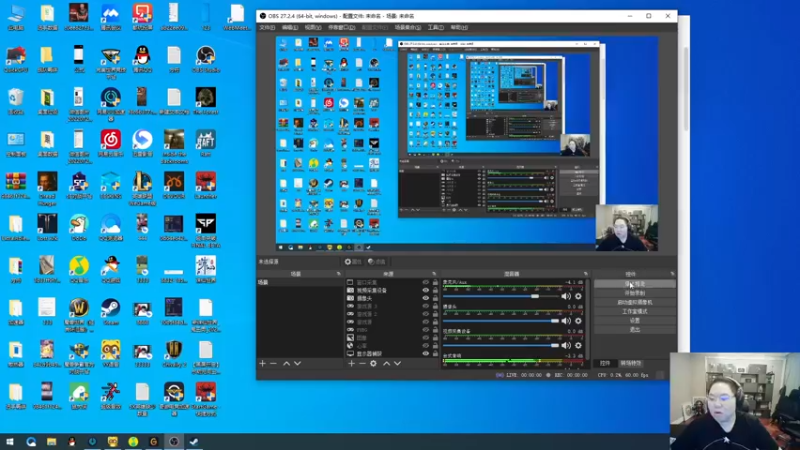Screen dimensions: 800x450
Task: Select the 场景 entry in scenes list
Action: [299, 282]
